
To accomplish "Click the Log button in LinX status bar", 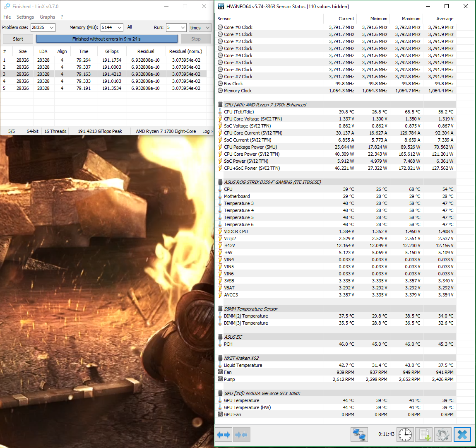I will tap(207, 131).
